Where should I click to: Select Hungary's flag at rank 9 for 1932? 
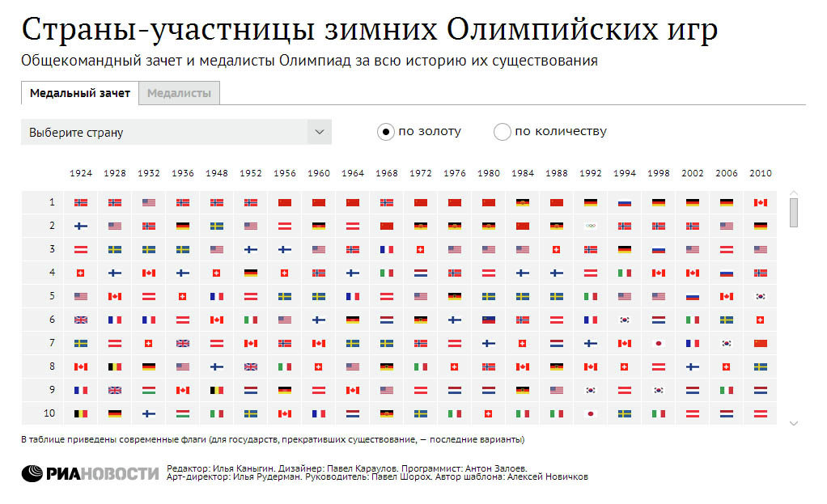(x=149, y=391)
